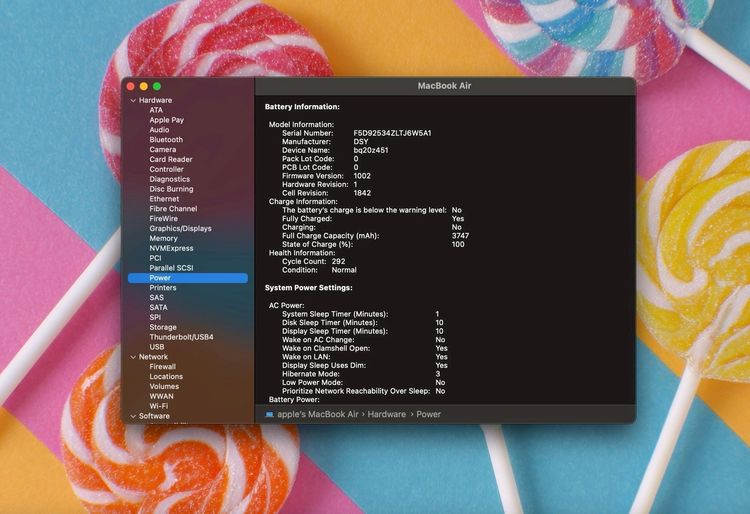Click the Network group label
The width and height of the screenshot is (750, 514).
coord(153,357)
